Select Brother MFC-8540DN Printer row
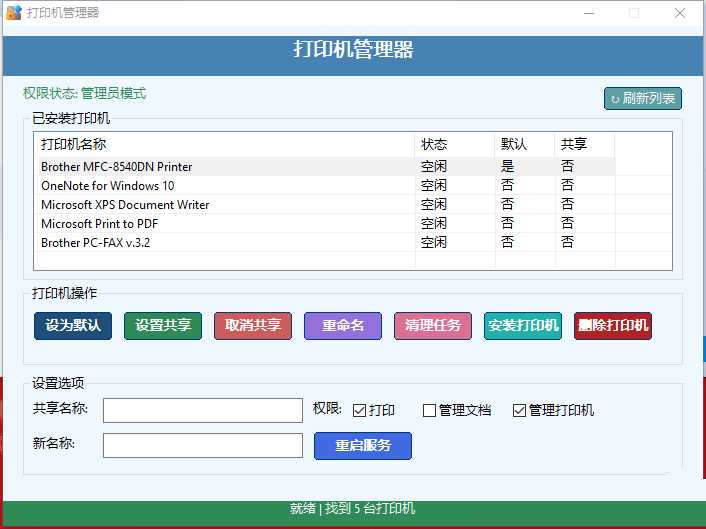Image resolution: width=706 pixels, height=529 pixels. [x=117, y=167]
